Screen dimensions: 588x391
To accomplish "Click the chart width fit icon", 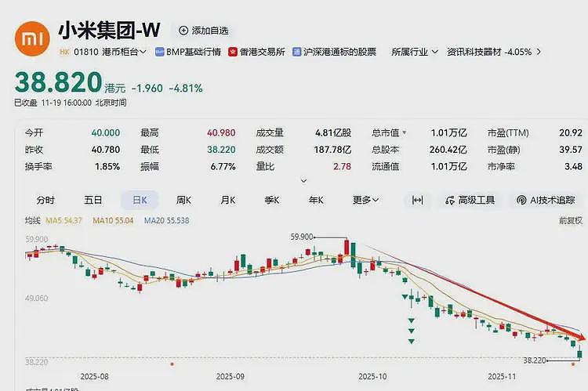I will [417, 201].
